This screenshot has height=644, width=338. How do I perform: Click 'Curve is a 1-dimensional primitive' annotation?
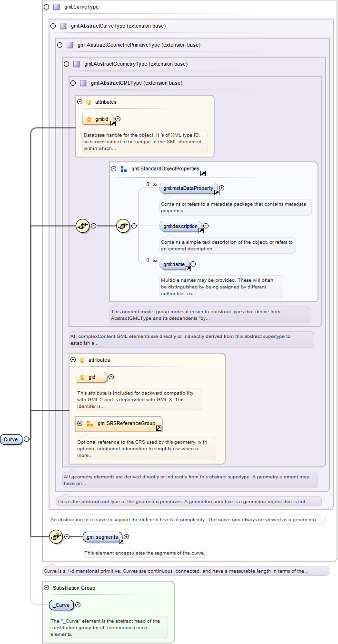click(186, 571)
